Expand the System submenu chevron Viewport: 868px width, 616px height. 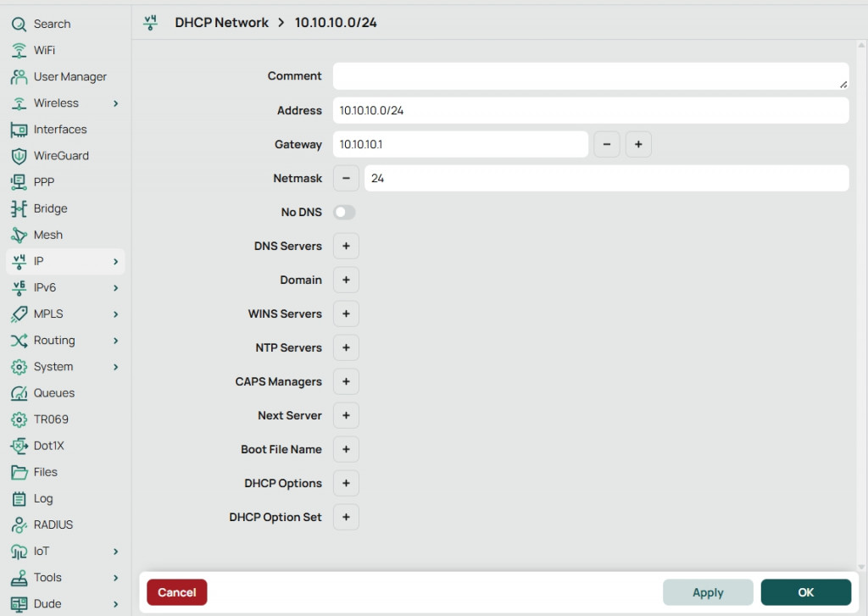coord(115,367)
